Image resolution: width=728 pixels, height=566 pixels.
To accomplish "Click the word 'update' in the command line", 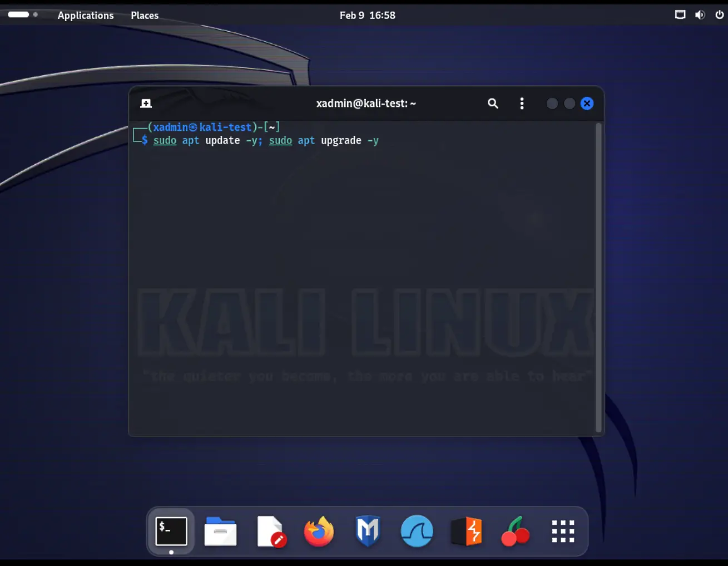I will tap(222, 141).
